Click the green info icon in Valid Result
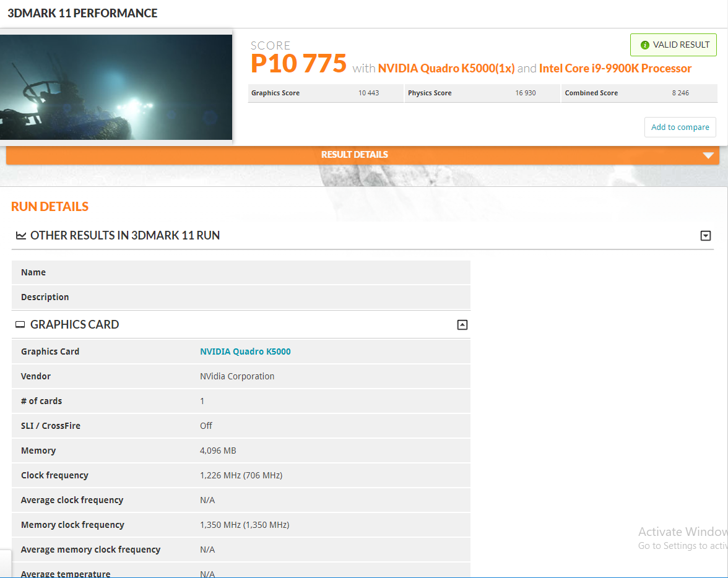Viewport: 728px width, 578px height. 644,45
